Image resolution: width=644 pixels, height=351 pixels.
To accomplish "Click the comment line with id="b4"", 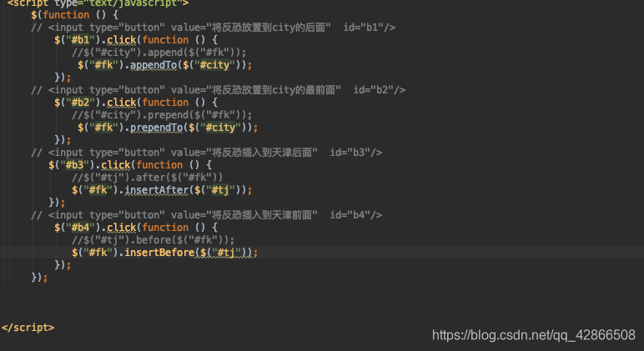I will (x=207, y=215).
